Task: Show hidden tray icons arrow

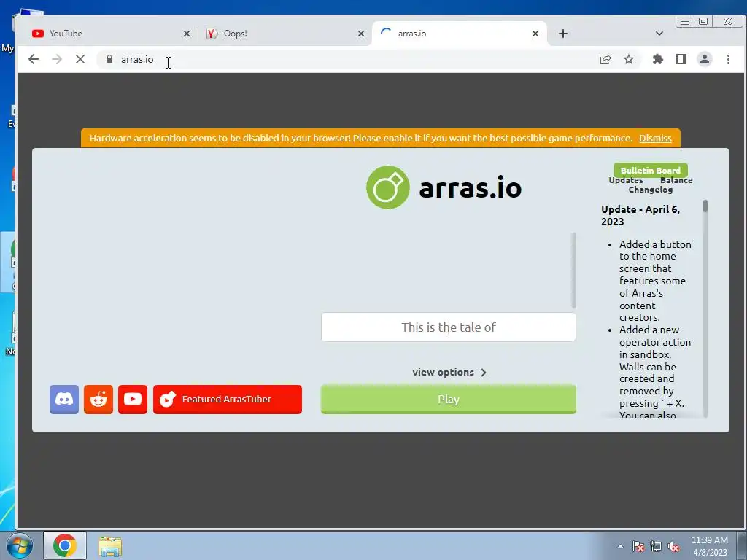Action: (x=620, y=546)
